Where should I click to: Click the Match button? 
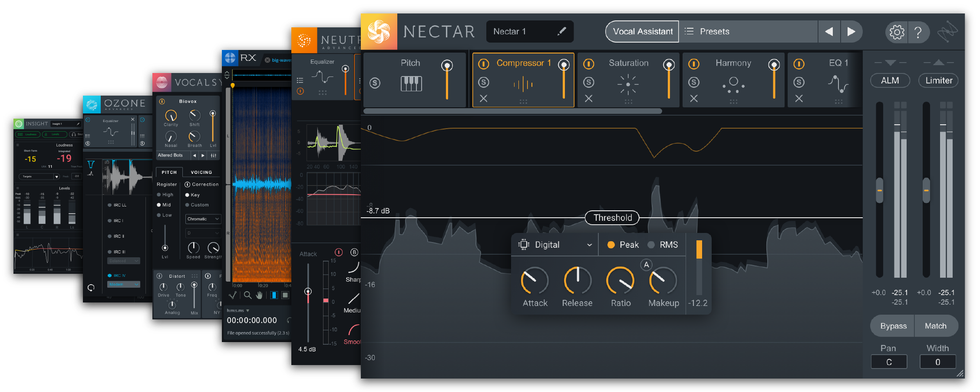[936, 326]
